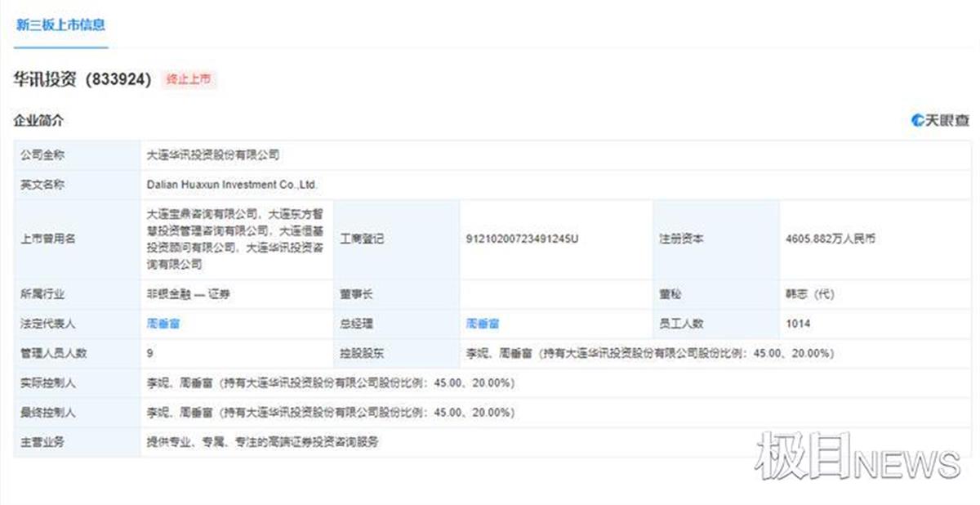Viewport: 980px width, 505px height.
Task: Select English name Dalian Huaxun Investment Co.,Ltd.
Action: click(231, 185)
